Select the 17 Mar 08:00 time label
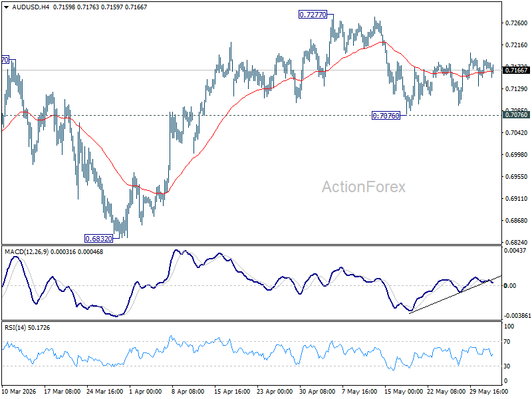This screenshot has height=399, width=532. click(x=62, y=392)
